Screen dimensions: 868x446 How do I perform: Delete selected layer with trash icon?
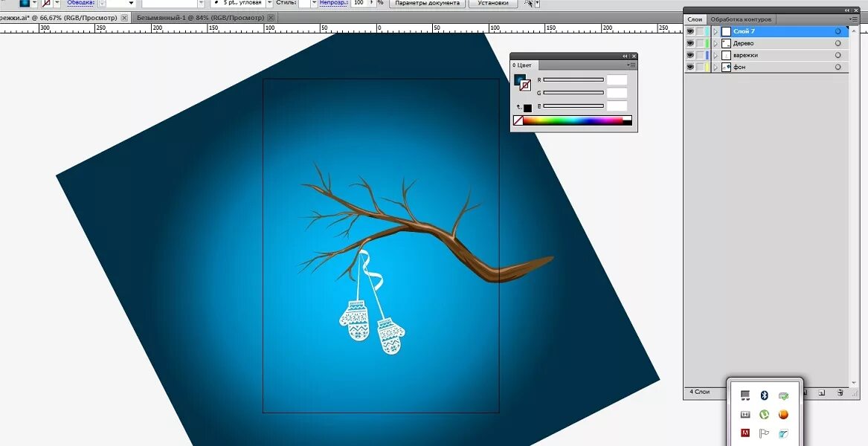840,392
